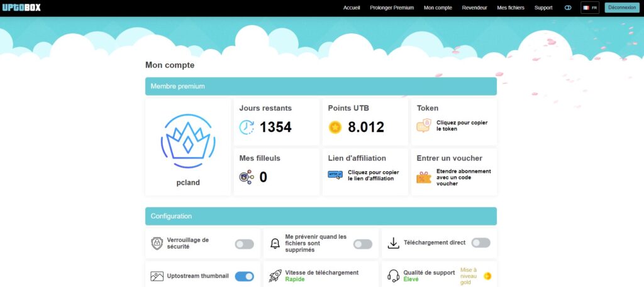The image size is (644, 287).
Task: Disable Uptostream thumbnail switch
Action: (244, 276)
